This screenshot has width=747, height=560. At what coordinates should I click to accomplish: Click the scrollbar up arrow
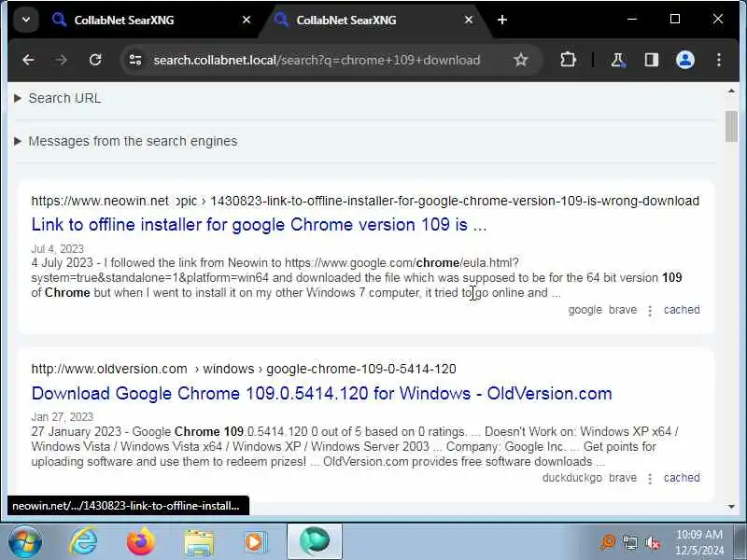[x=731, y=91]
